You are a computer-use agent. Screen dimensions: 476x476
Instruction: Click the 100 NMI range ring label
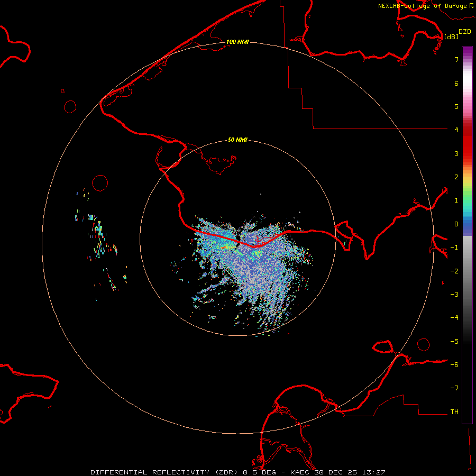click(x=237, y=42)
